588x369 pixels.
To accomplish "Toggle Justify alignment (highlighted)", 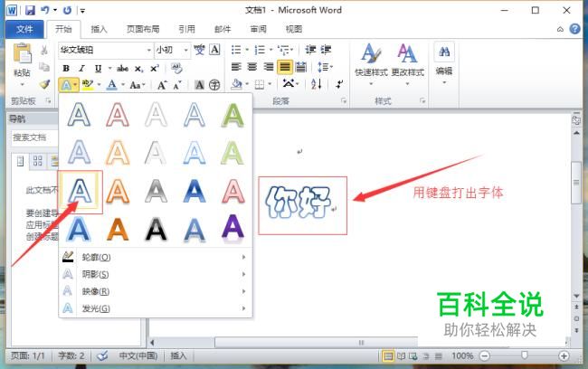I will (285, 67).
